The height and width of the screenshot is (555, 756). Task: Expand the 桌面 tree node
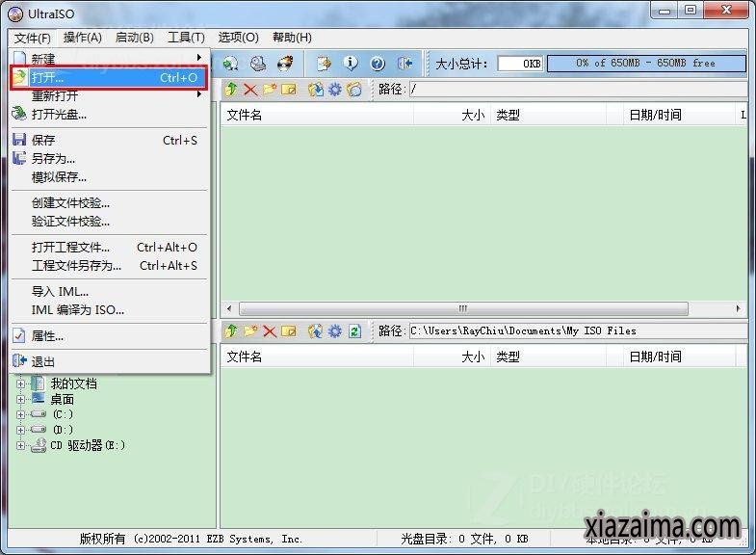point(20,399)
